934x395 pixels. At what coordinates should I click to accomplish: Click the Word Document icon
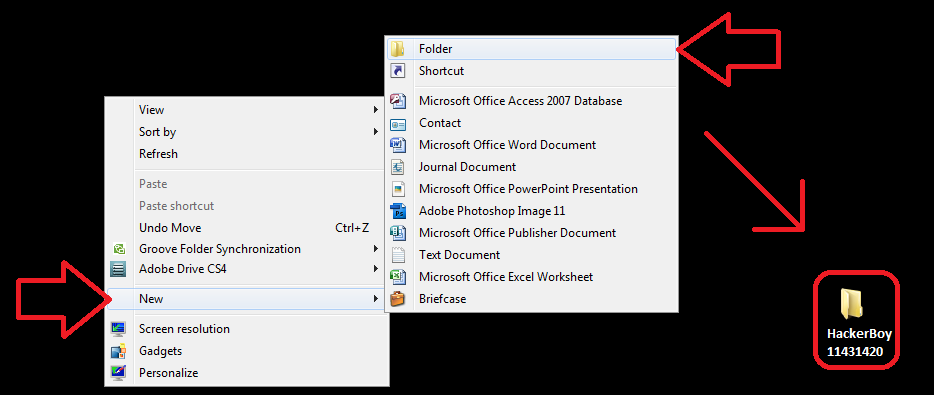(x=397, y=145)
